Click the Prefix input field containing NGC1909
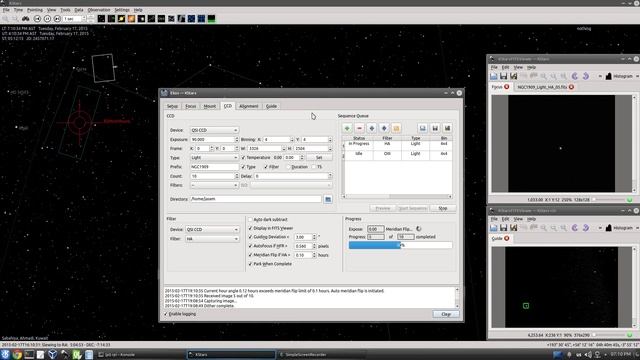The height and width of the screenshot is (360, 640). [214, 167]
